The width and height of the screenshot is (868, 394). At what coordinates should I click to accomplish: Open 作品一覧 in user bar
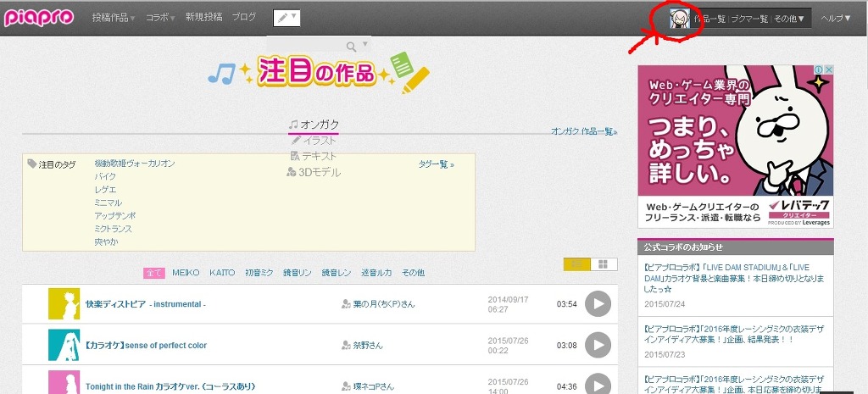(x=709, y=19)
